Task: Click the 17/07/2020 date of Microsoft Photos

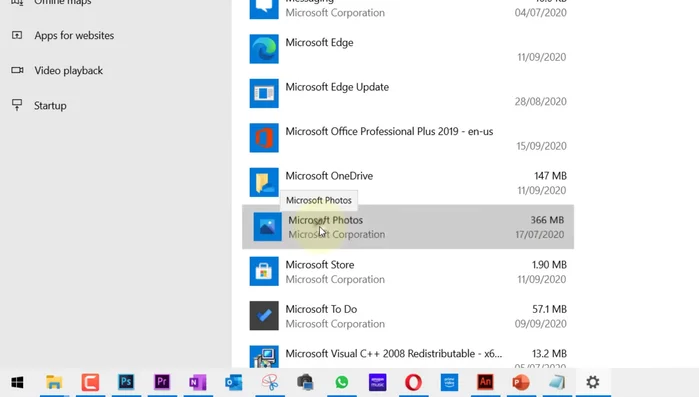Action: click(x=539, y=234)
